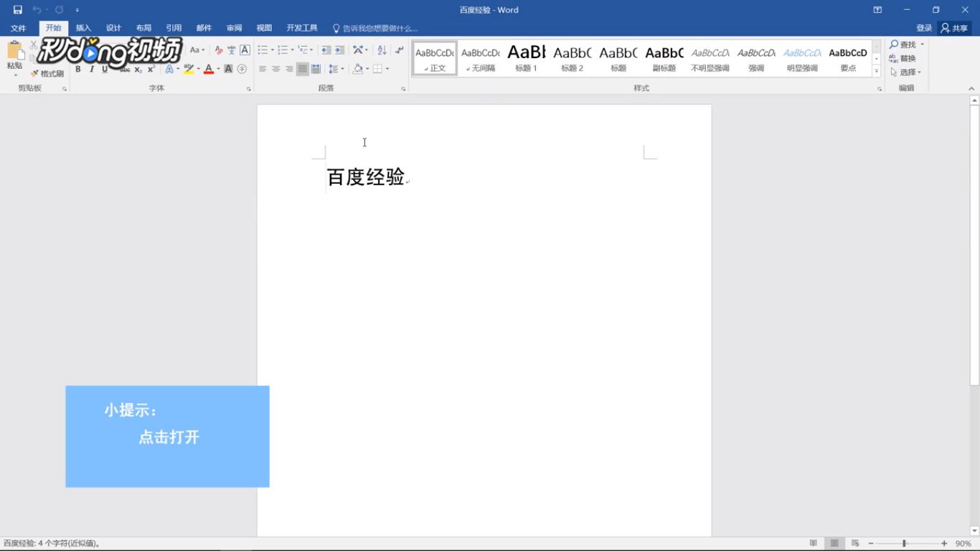The image size is (980, 551).
Task: Switch to the Design (设计) tab
Action: click(x=114, y=28)
